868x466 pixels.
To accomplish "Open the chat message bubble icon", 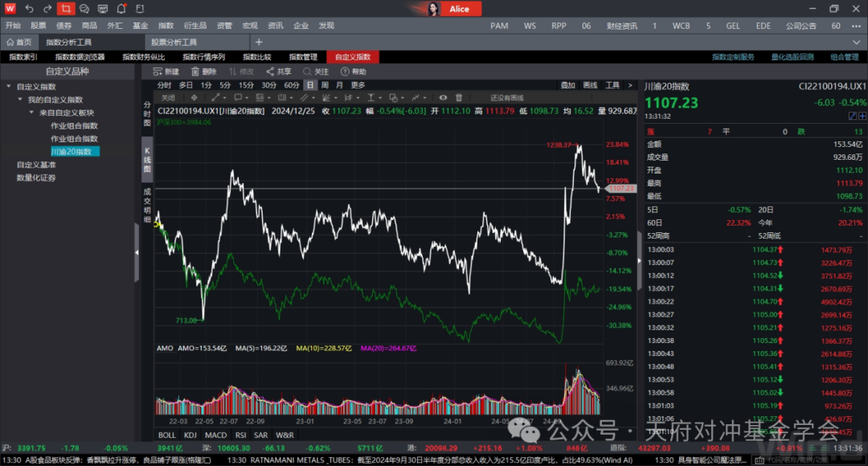I will (84, 9).
